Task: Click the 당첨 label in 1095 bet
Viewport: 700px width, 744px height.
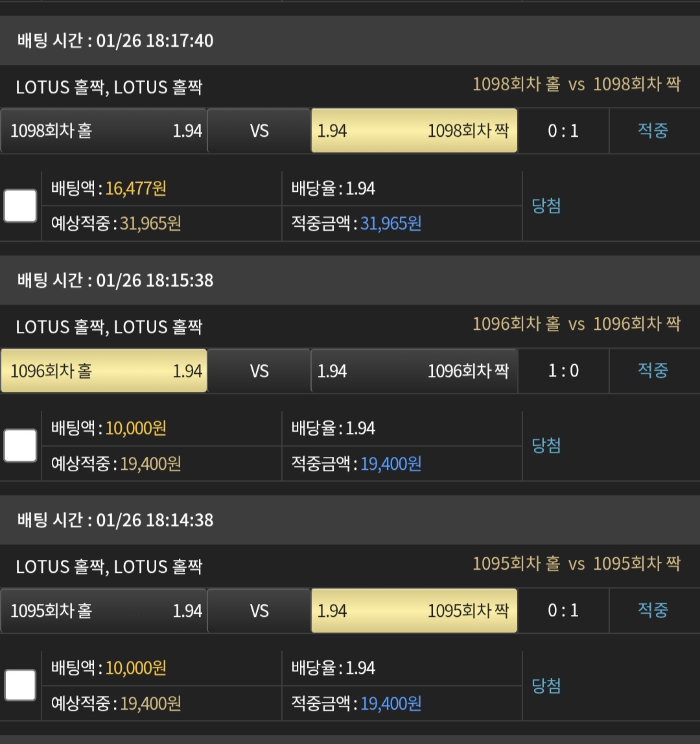Action: [x=546, y=686]
